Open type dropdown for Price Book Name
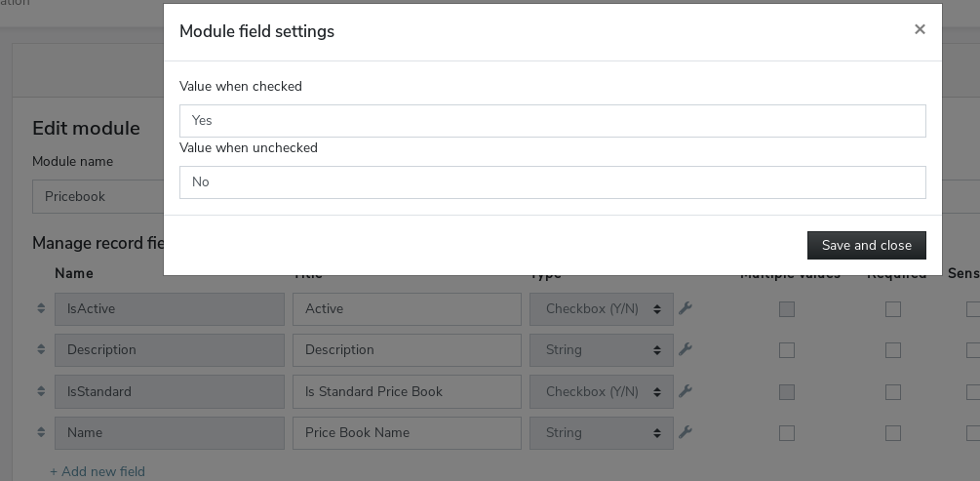Image resolution: width=980 pixels, height=481 pixels. (601, 433)
